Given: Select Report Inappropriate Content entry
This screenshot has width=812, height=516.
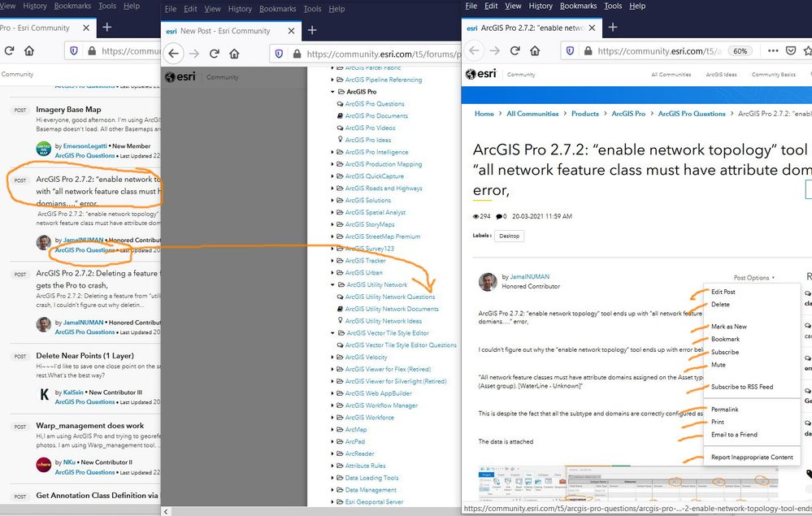Looking at the screenshot, I should [x=752, y=457].
